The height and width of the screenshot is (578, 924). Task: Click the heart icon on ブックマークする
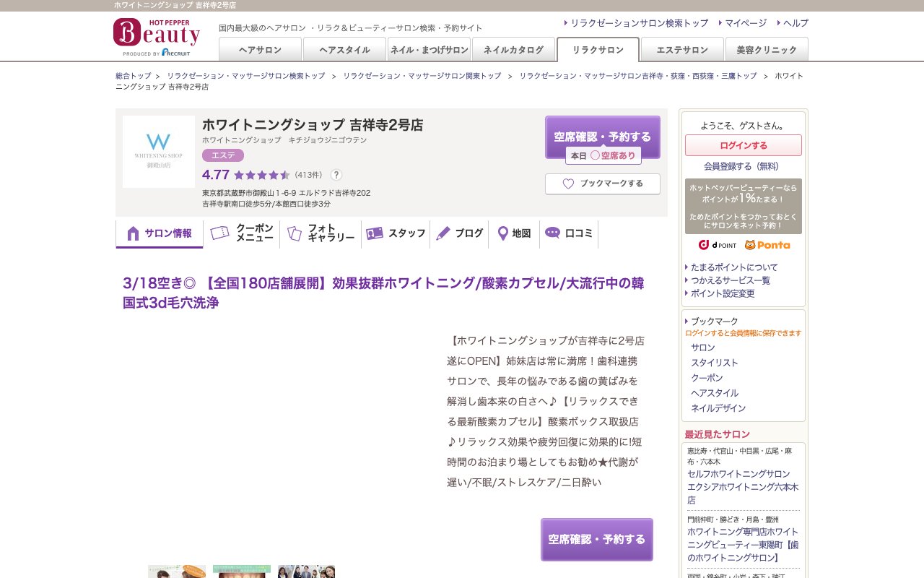point(568,184)
